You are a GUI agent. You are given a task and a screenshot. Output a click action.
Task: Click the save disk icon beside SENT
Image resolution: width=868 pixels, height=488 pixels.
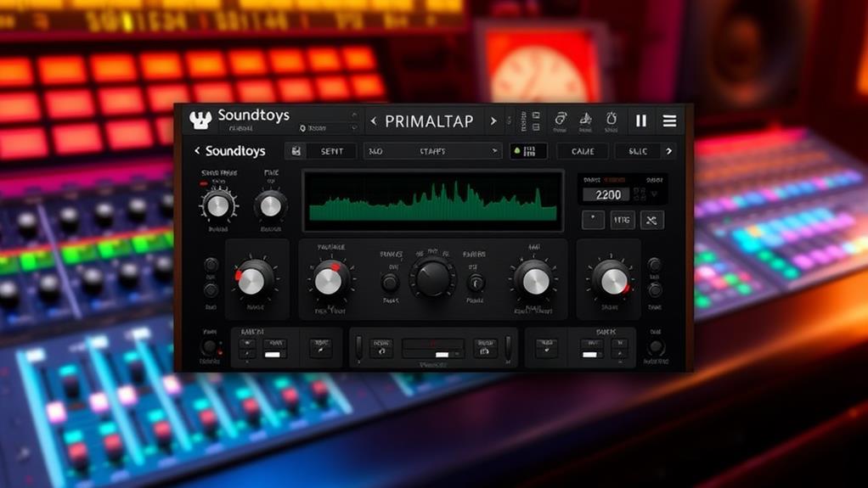[x=296, y=151]
